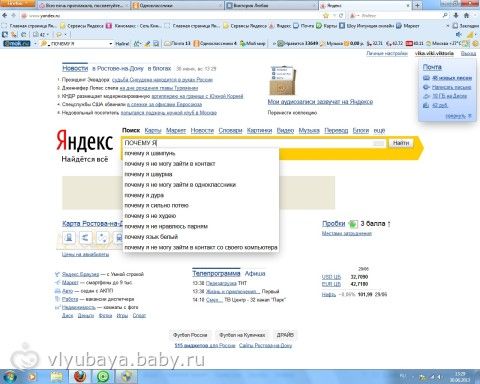Screen dimensions: 480x384
Task: Click the Windows Start orb
Action: tap(9, 377)
